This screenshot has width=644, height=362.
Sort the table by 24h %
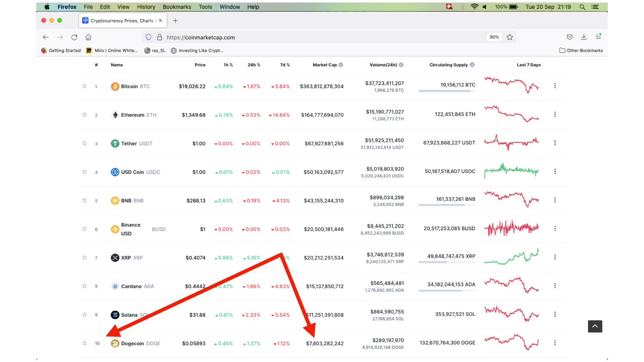(254, 65)
